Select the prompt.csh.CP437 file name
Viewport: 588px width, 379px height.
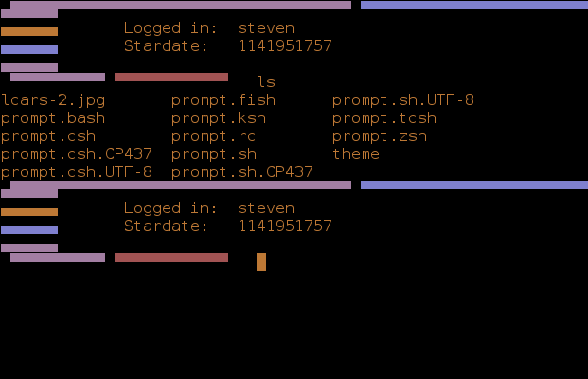[77, 154]
